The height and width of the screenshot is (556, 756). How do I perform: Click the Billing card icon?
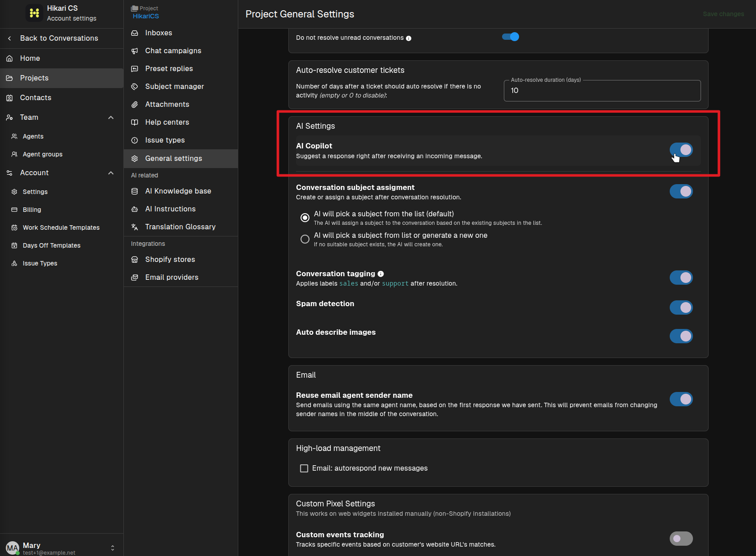(14, 210)
